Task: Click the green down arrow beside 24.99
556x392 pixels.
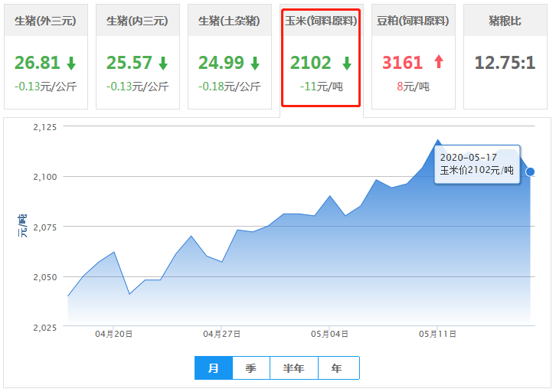Action: (x=254, y=63)
